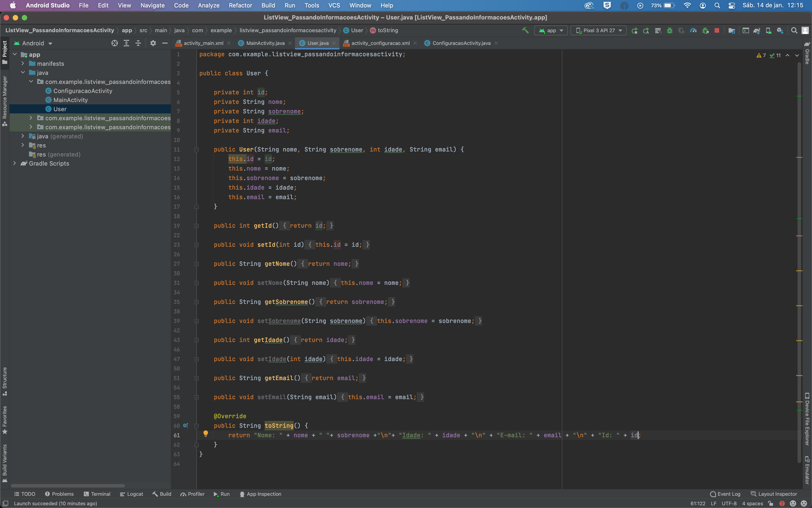812x508 pixels.
Task: Click the intention lightbulb on line 61
Action: 206,433
